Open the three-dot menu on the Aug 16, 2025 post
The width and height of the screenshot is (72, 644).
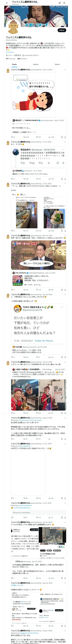tap(65, 362)
